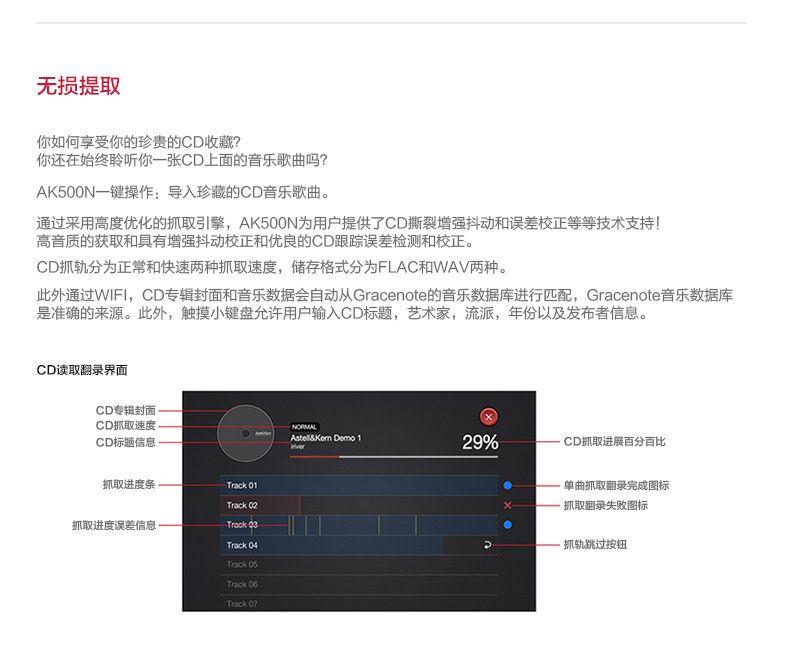Click the CD album cover disc
The width and height of the screenshot is (790, 657).
(x=246, y=433)
